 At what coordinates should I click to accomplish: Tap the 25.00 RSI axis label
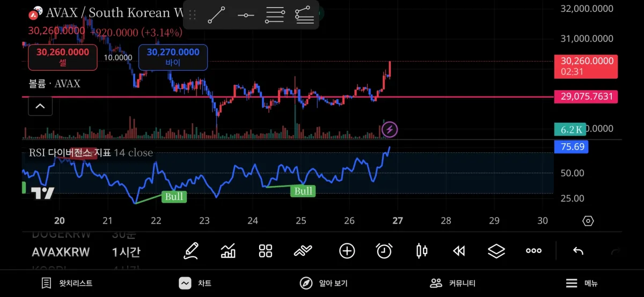[573, 198]
